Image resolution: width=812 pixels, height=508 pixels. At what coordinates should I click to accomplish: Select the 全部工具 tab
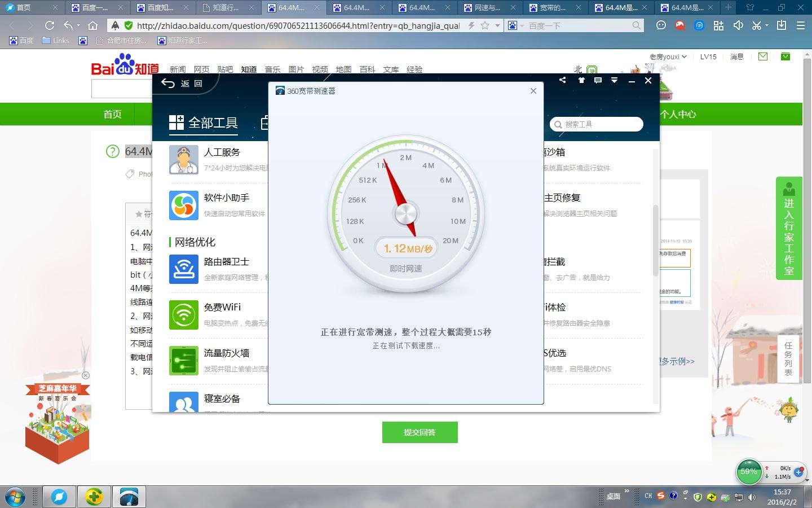(204, 122)
